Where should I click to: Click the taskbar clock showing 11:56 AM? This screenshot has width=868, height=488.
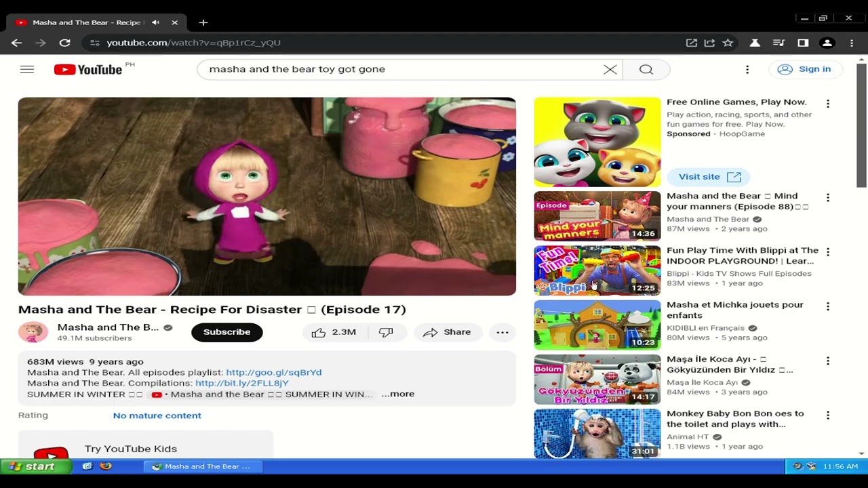coord(841,466)
